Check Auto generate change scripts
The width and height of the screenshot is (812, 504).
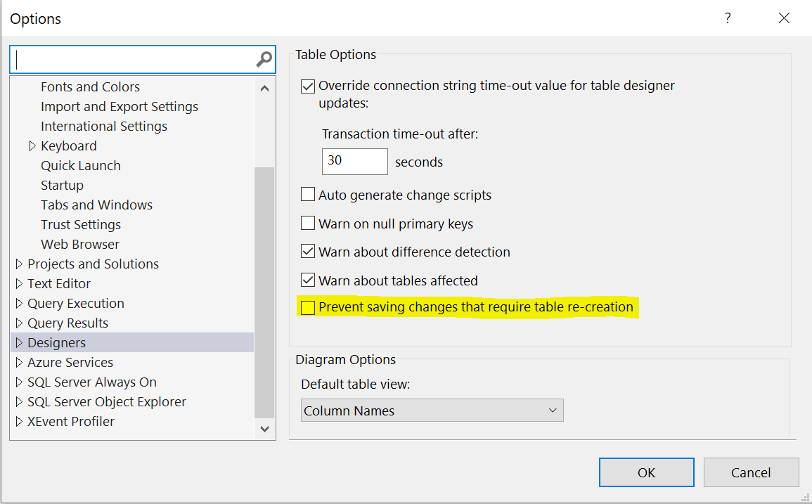[308, 195]
